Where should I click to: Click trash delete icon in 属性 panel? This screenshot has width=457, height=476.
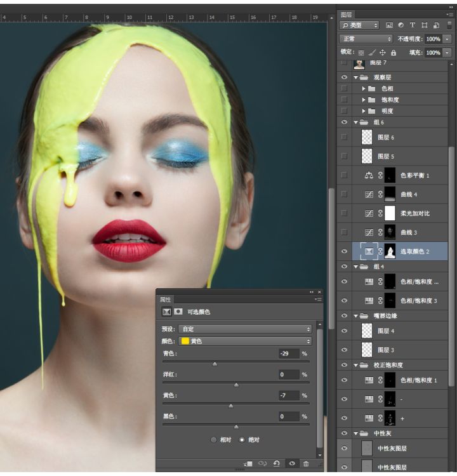306,463
